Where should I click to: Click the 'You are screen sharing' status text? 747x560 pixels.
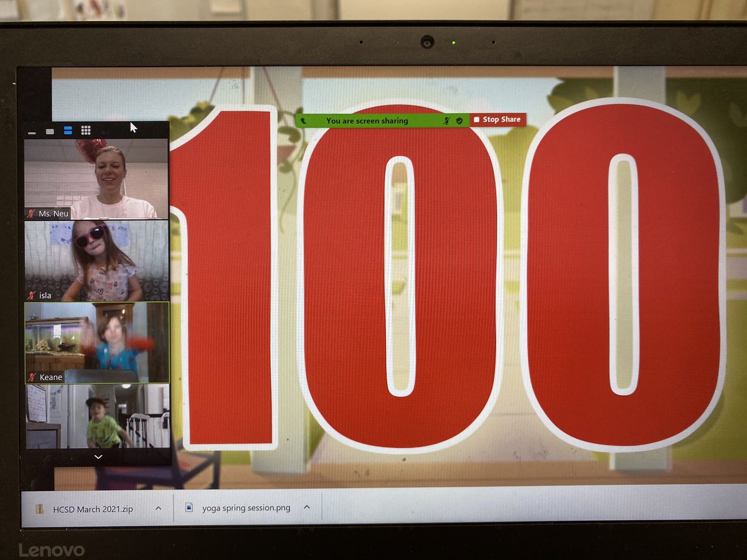pyautogui.click(x=367, y=121)
